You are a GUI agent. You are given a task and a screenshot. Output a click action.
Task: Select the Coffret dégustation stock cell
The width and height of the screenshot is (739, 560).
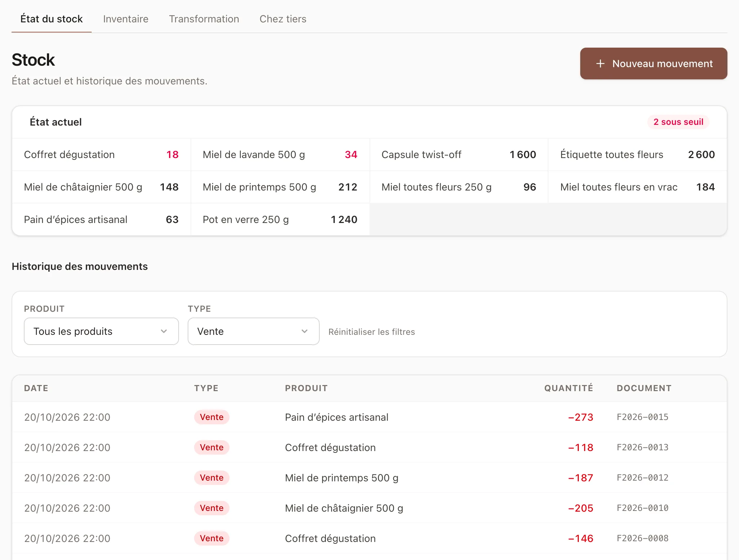[101, 154]
